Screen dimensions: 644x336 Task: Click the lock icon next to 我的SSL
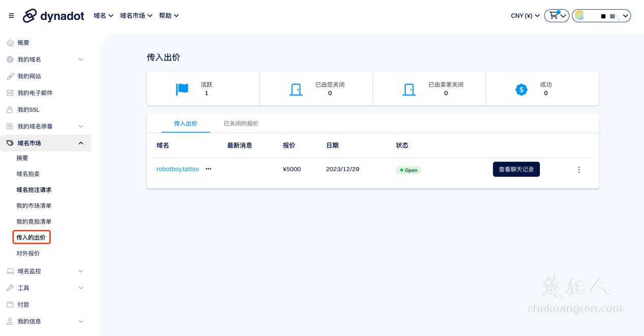click(10, 109)
